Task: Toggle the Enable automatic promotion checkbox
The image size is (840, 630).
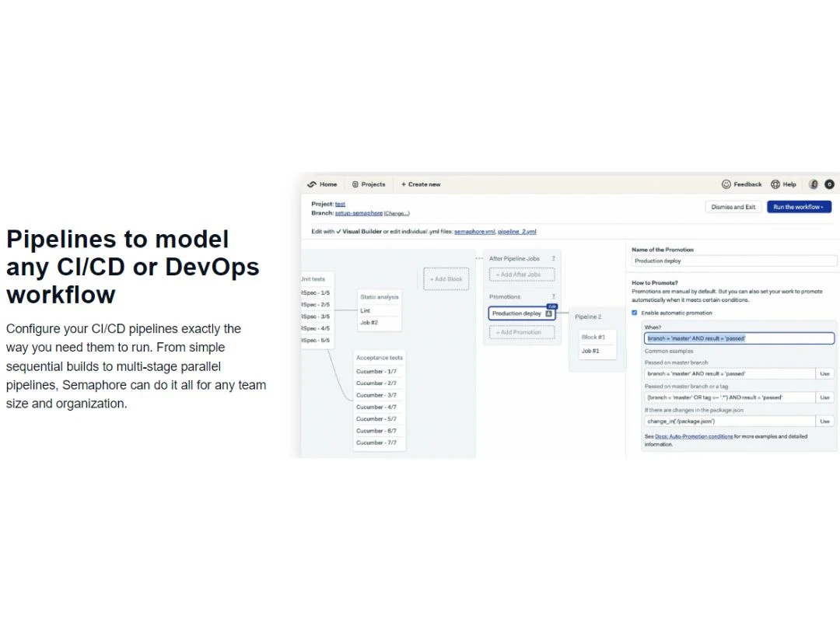Action: [x=635, y=313]
